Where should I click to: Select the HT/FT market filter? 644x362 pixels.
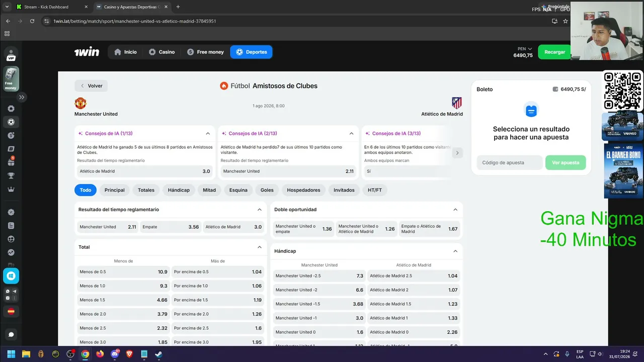point(375,190)
